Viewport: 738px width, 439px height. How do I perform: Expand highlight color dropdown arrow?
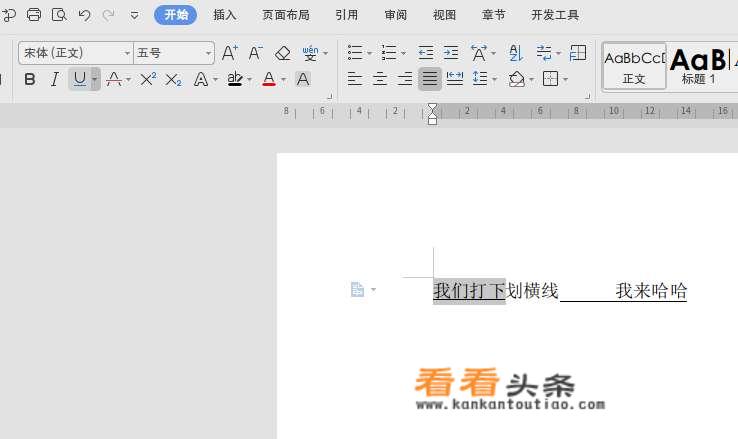(249, 80)
